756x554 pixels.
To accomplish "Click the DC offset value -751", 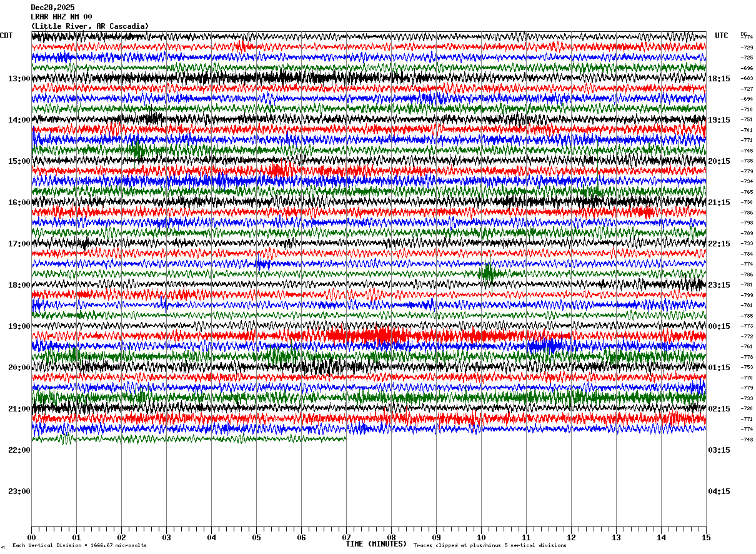I will [747, 119].
